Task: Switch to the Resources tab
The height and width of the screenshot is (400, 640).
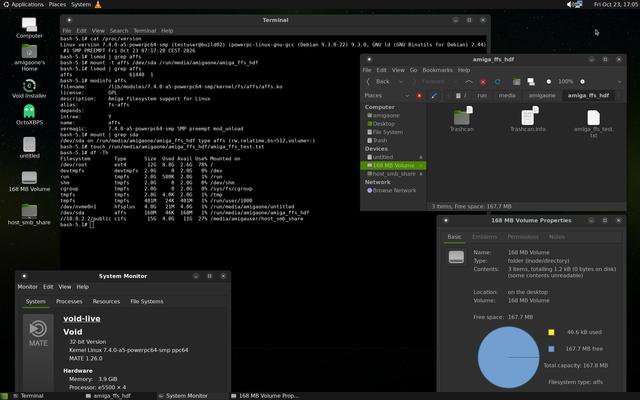Action: 106,302
